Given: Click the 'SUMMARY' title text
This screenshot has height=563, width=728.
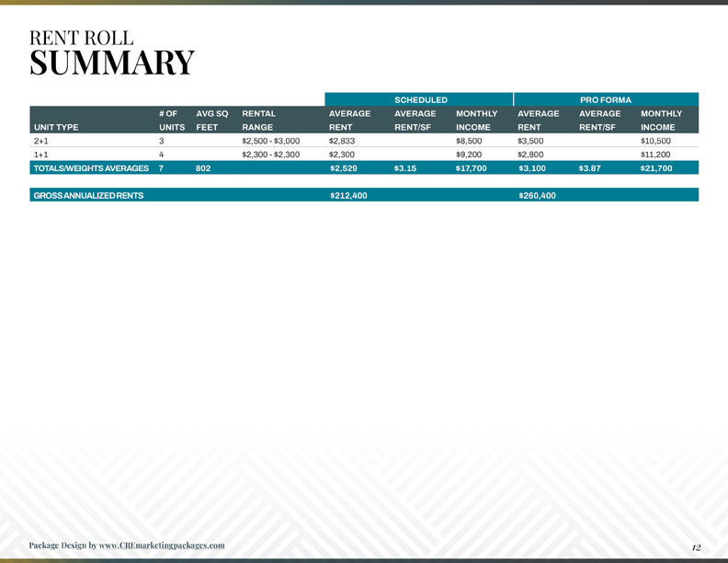Looking at the screenshot, I should pos(112,63).
